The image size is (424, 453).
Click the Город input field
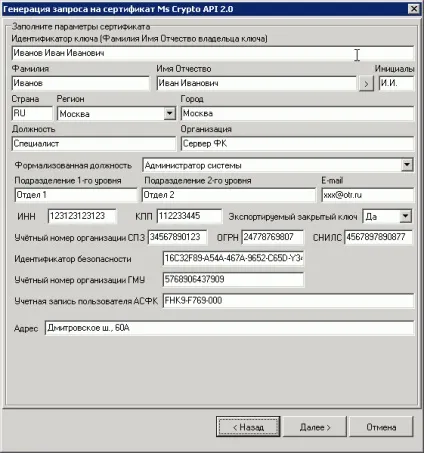[297, 113]
